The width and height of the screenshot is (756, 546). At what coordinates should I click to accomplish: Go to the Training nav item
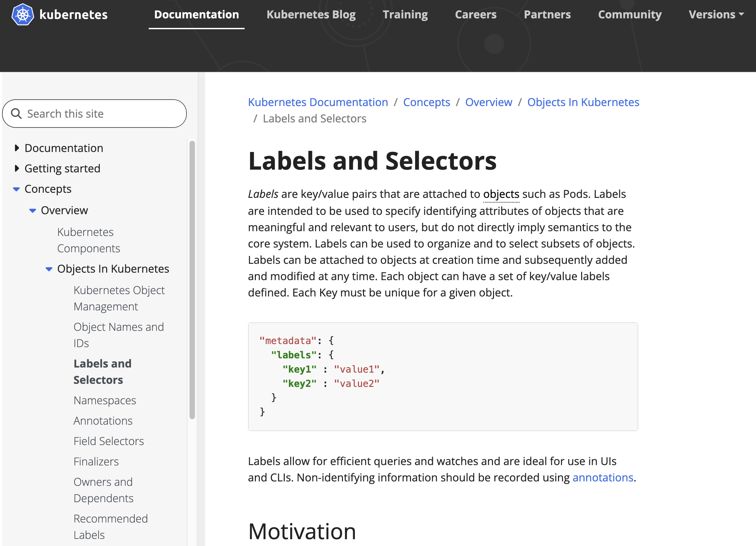coord(405,15)
